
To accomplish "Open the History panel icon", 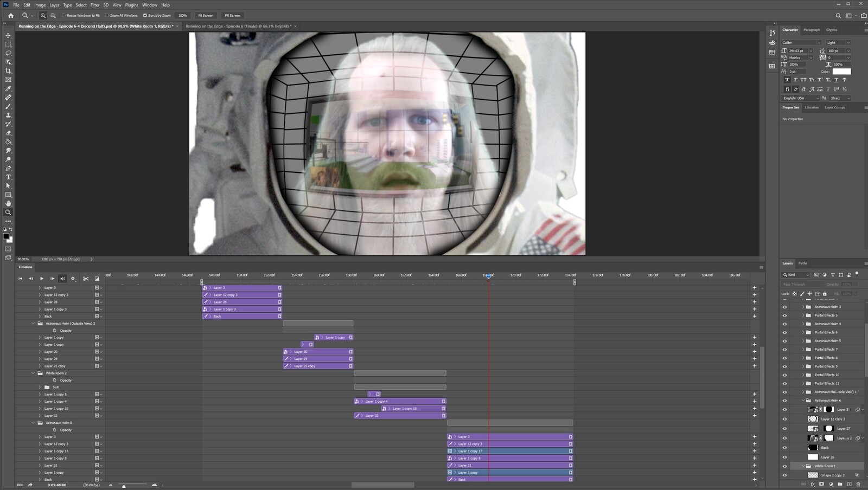I will point(772,33).
